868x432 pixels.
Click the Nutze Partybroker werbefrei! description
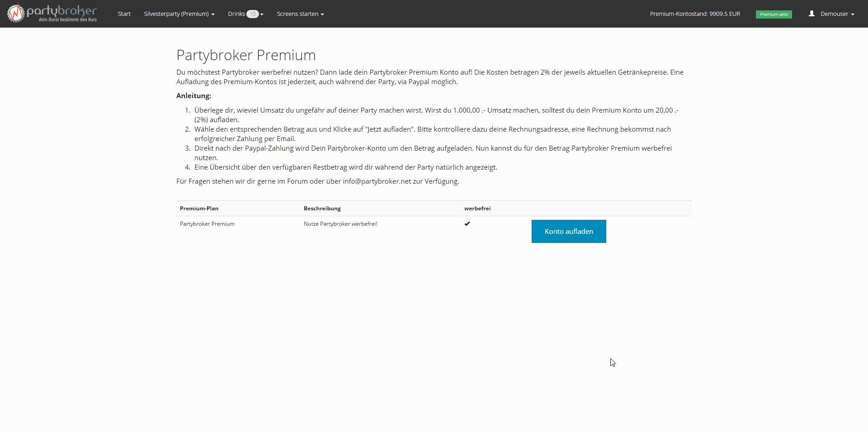340,224
